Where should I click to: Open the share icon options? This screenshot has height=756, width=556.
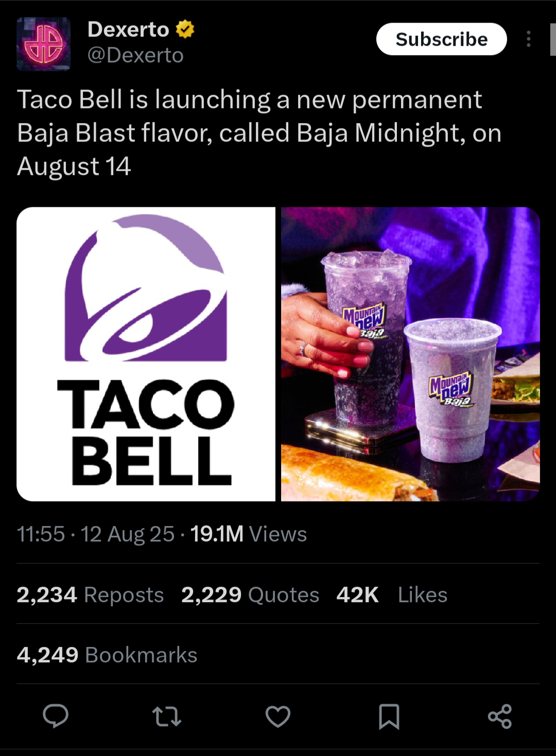click(x=500, y=716)
